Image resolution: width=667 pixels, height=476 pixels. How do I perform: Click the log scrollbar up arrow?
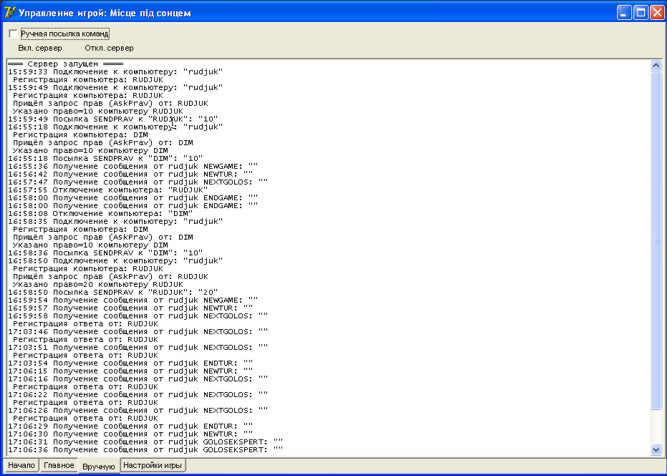coord(656,65)
